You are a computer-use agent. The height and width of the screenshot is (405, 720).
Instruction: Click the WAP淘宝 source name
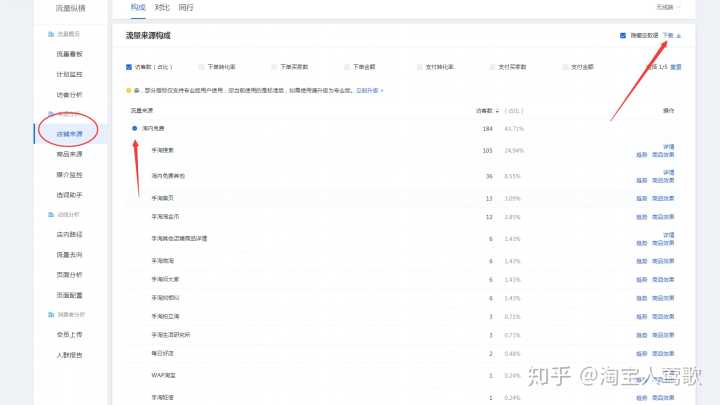pyautogui.click(x=163, y=376)
